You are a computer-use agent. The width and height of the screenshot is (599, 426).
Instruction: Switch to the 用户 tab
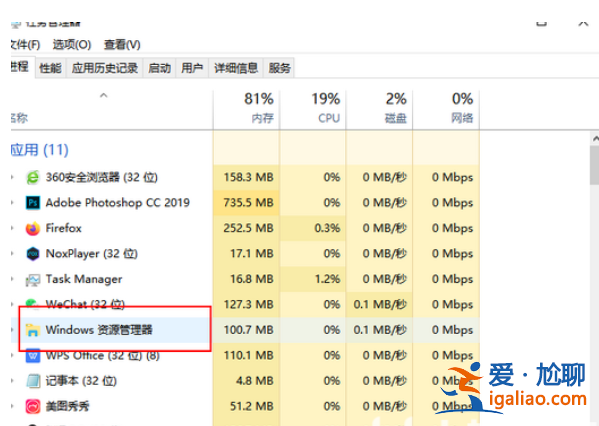(192, 68)
